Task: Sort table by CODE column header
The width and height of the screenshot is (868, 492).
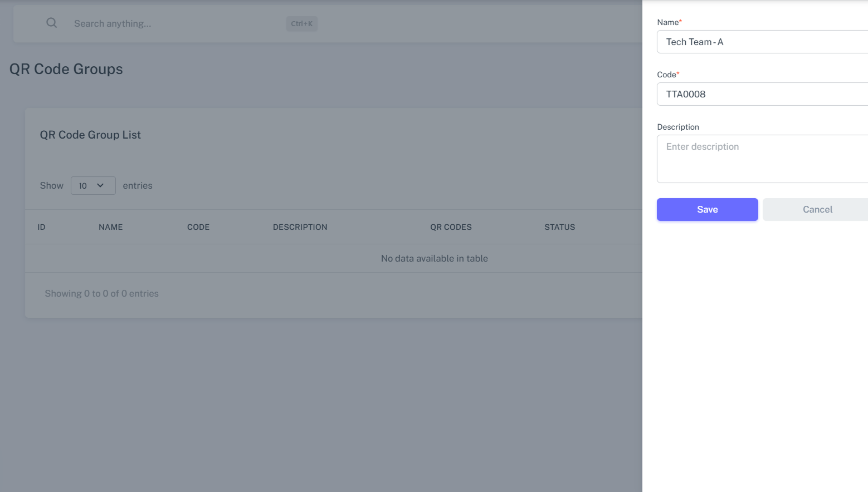Action: 198,227
